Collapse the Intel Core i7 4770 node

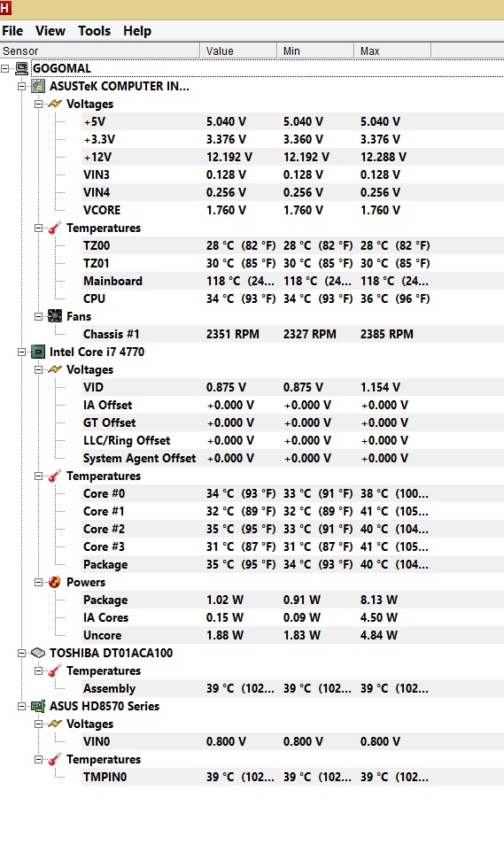coord(22,353)
